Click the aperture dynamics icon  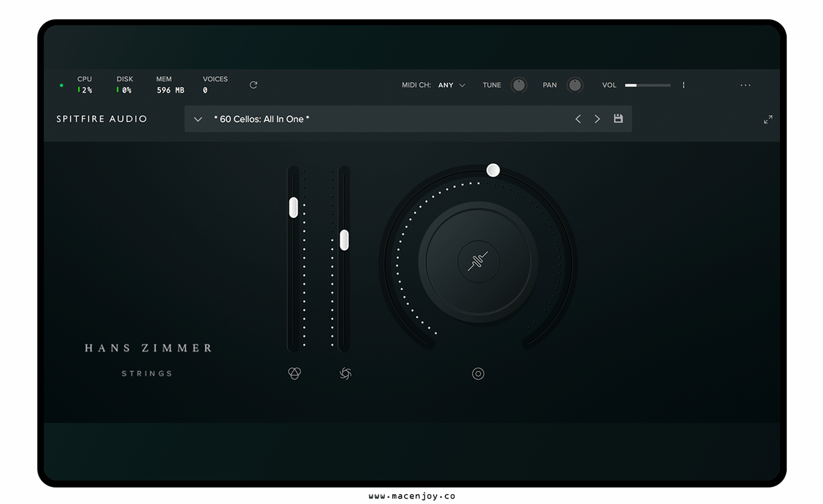pyautogui.click(x=346, y=373)
